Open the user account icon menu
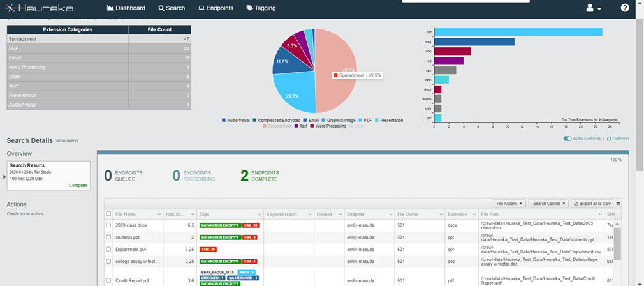 (x=594, y=8)
